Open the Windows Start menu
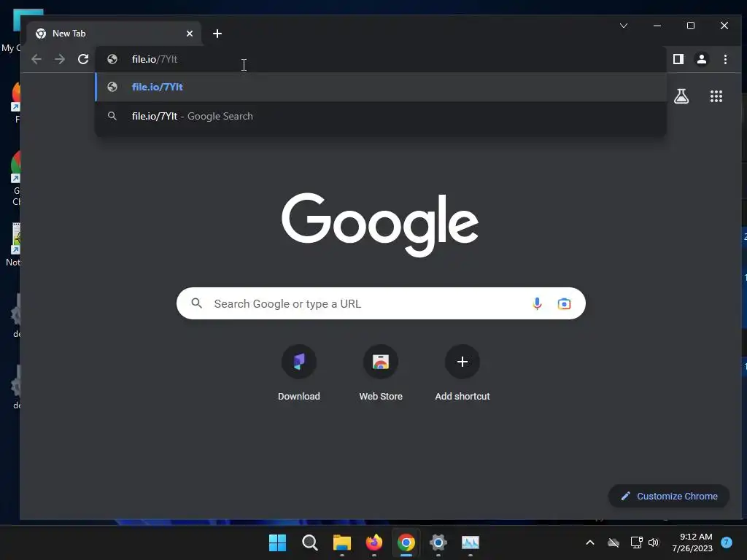This screenshot has width=747, height=560. pos(277,542)
